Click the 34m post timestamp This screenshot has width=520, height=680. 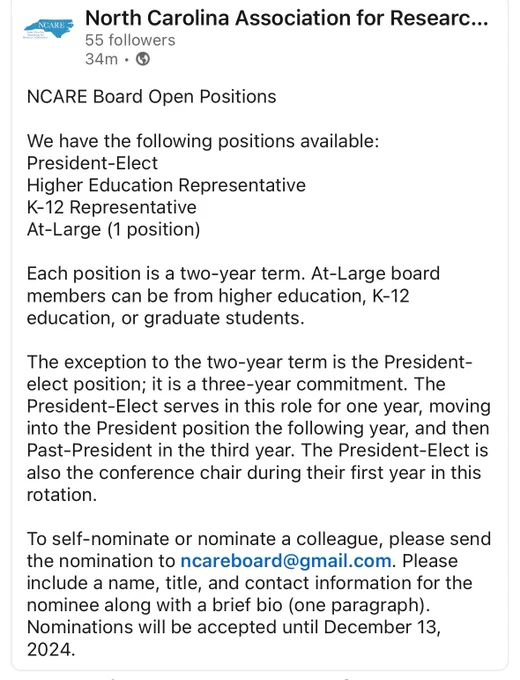101,59
